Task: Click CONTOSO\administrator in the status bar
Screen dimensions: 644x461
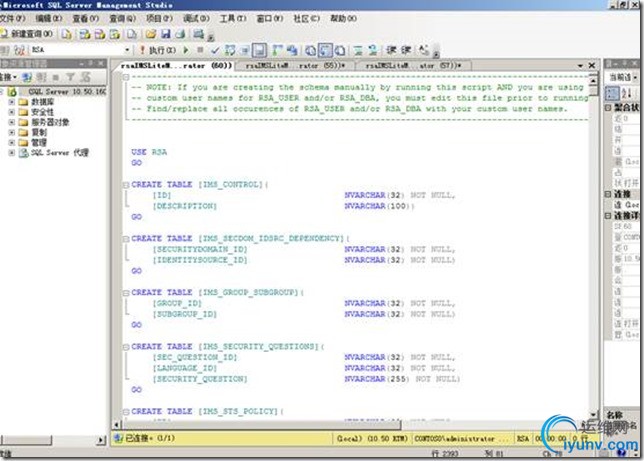Action: pyautogui.click(x=461, y=438)
